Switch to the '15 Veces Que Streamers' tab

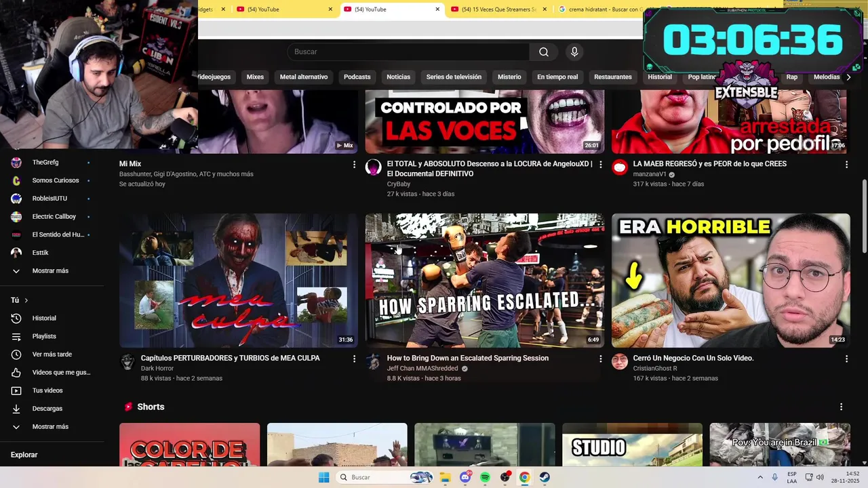(x=498, y=9)
